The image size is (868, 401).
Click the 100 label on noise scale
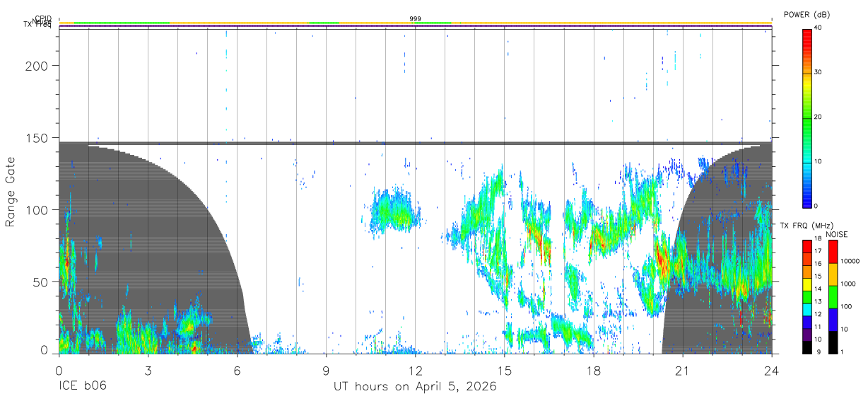point(846,306)
